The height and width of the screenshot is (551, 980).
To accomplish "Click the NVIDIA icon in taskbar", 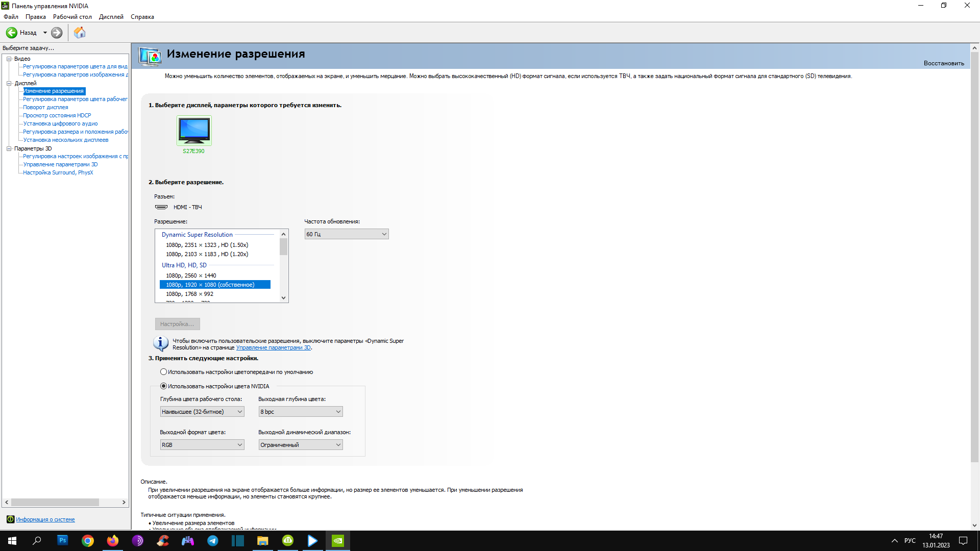I will 338,541.
